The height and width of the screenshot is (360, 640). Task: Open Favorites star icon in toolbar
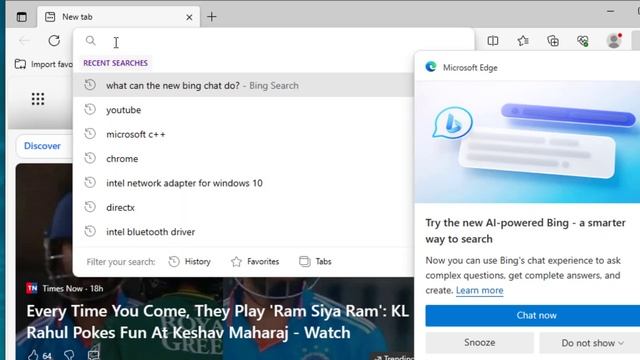(523, 41)
